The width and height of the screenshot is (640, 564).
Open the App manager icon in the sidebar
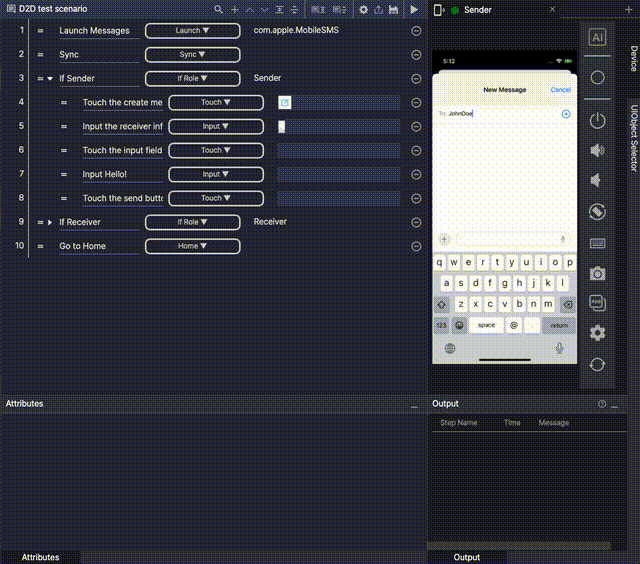[597, 303]
